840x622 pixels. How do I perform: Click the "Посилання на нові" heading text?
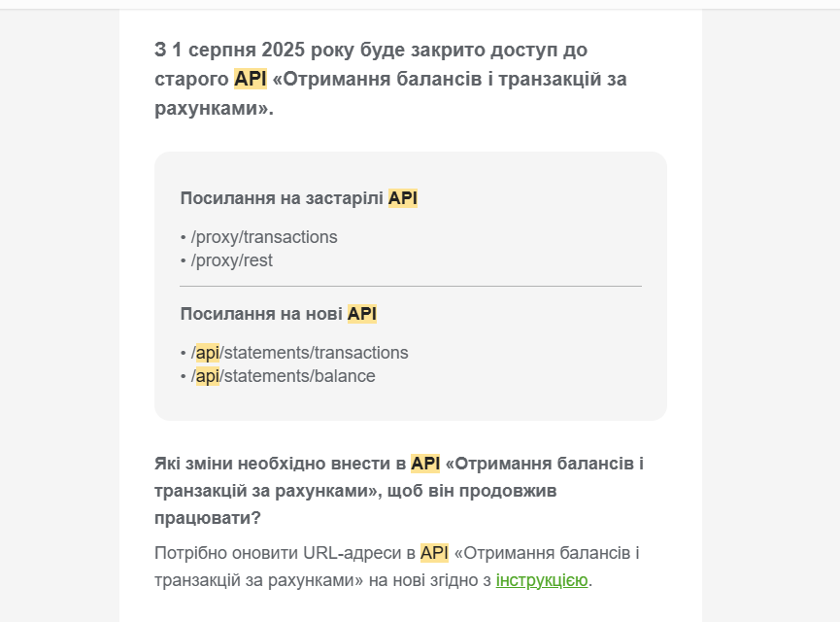coord(261,314)
